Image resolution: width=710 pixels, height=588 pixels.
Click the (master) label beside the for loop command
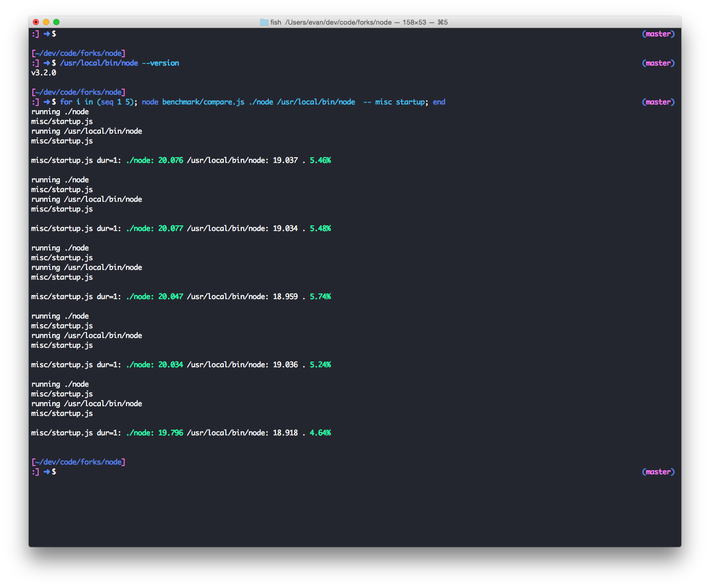click(x=658, y=102)
